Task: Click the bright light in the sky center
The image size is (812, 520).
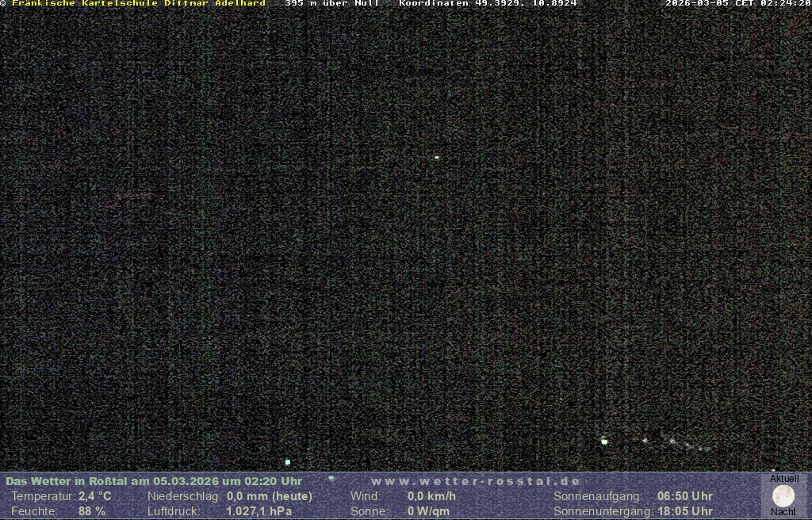Action: tap(437, 157)
